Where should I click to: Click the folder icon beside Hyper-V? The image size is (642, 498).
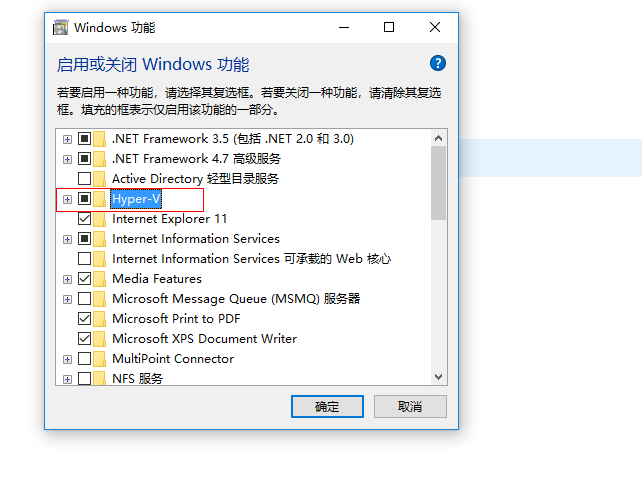99,199
